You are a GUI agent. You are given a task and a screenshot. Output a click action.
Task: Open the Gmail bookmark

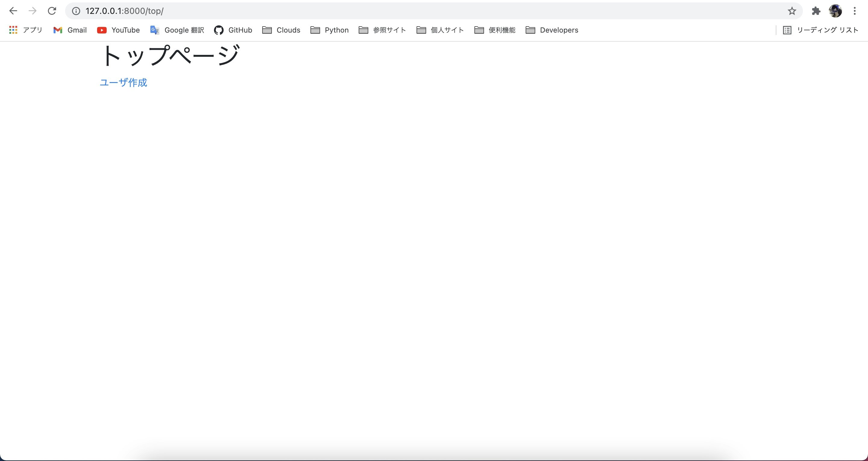70,30
